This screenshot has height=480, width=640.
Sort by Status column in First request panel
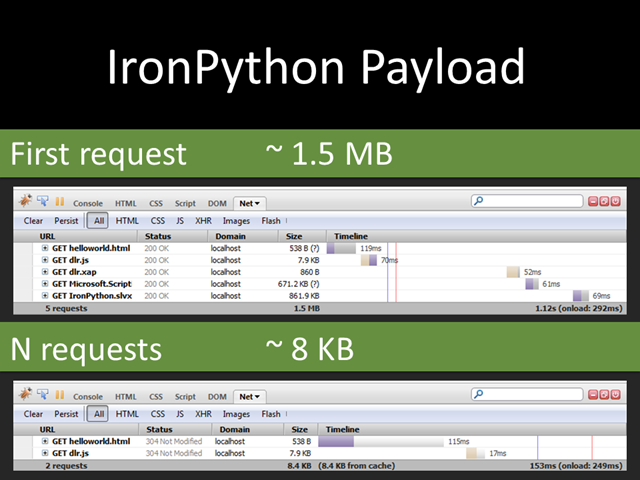172,236
